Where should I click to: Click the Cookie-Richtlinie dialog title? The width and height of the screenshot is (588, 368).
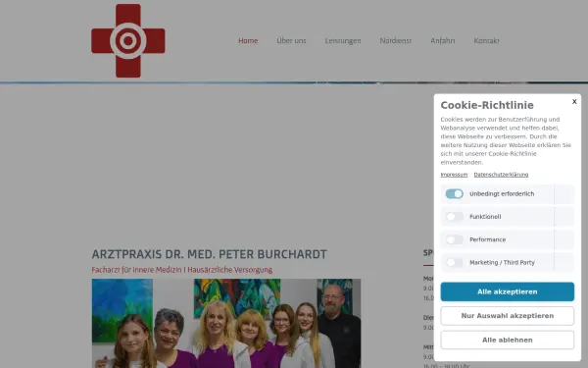tap(487, 105)
